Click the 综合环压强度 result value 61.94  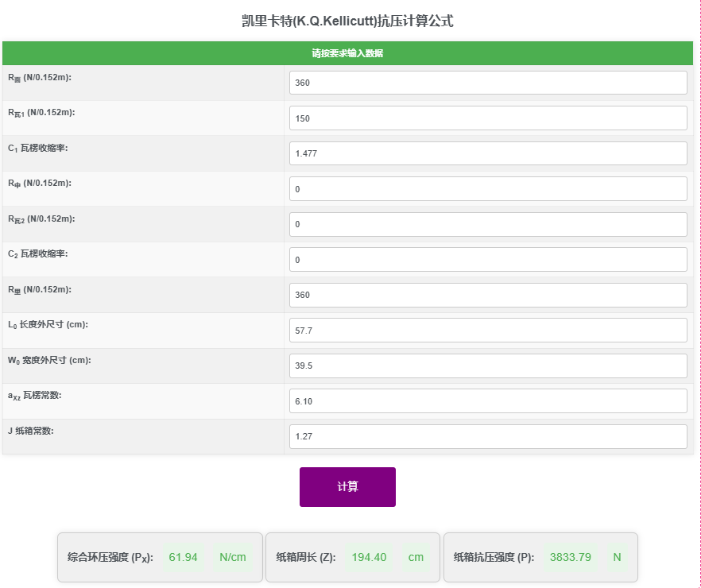[183, 557]
